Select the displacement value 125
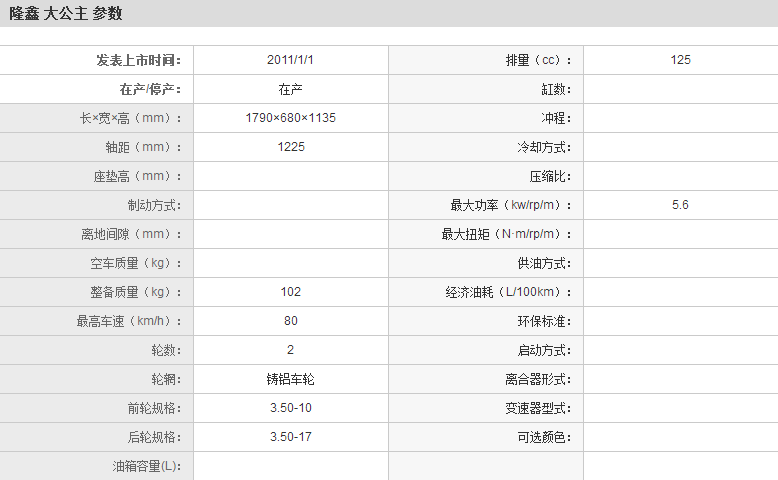Image resolution: width=778 pixels, height=480 pixels. (x=680, y=60)
